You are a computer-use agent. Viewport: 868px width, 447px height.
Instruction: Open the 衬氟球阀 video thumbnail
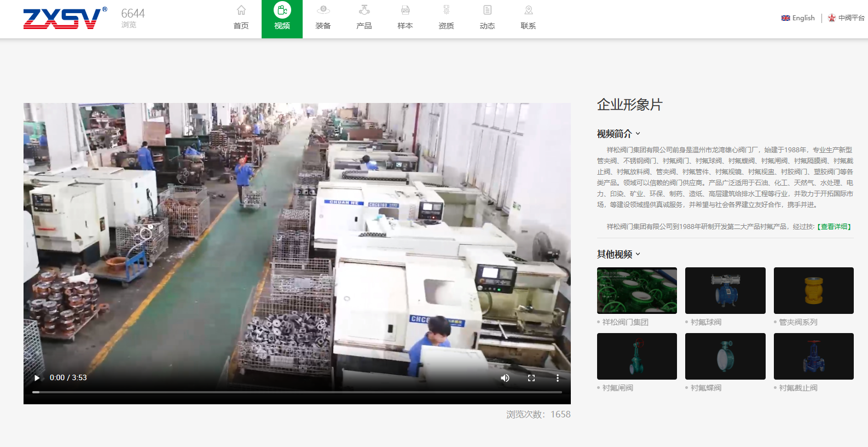tap(725, 291)
